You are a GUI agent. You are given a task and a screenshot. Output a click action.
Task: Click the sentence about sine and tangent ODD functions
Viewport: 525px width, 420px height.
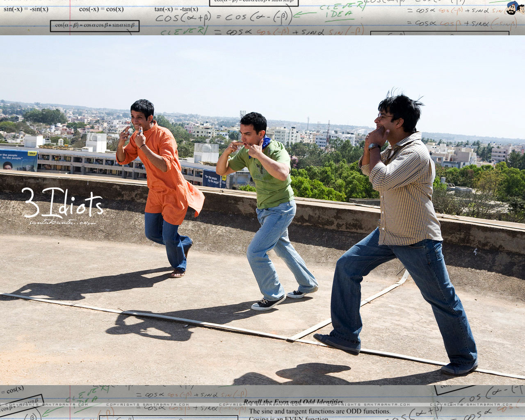[320, 411]
